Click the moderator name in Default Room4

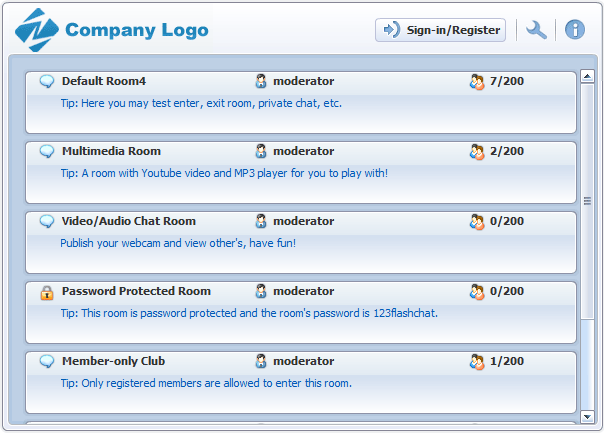[304, 81]
